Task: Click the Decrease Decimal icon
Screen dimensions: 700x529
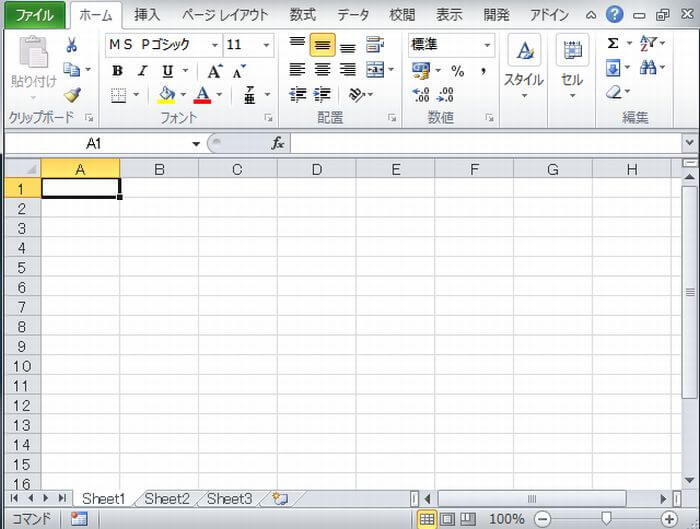Action: click(x=446, y=95)
